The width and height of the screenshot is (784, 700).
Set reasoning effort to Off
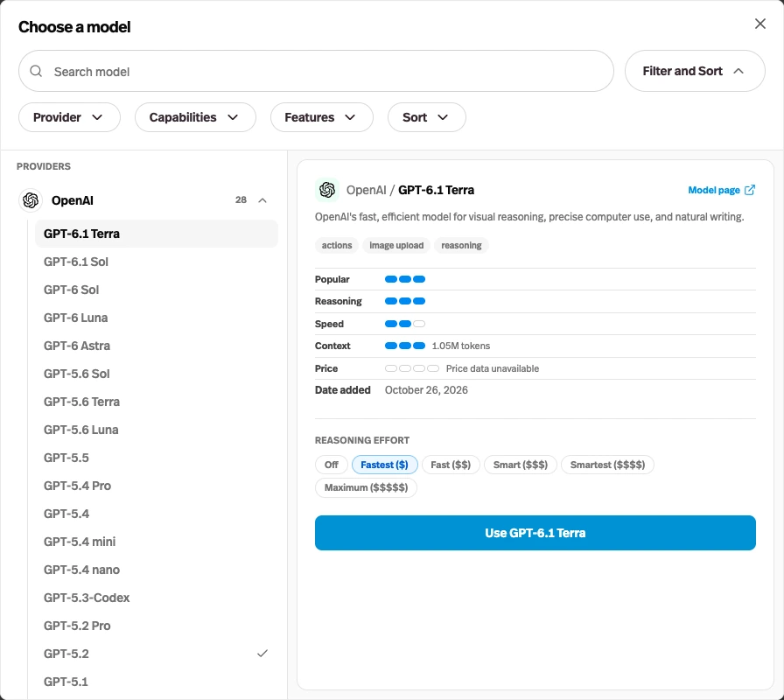[x=332, y=465]
